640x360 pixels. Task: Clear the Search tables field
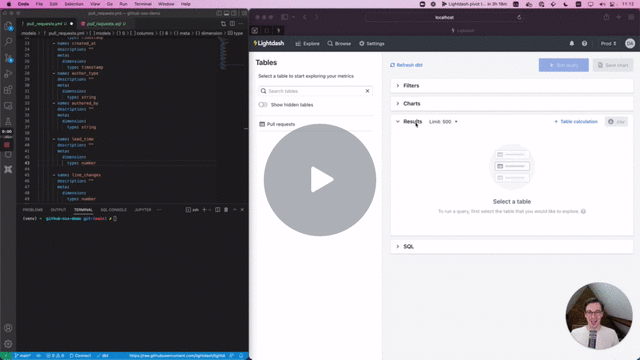[x=367, y=91]
